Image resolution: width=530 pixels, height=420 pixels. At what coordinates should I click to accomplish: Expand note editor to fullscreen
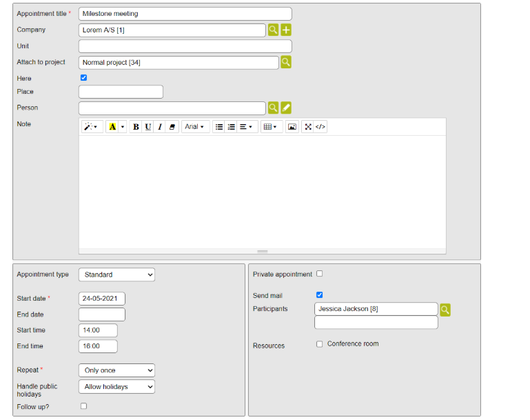tap(308, 127)
